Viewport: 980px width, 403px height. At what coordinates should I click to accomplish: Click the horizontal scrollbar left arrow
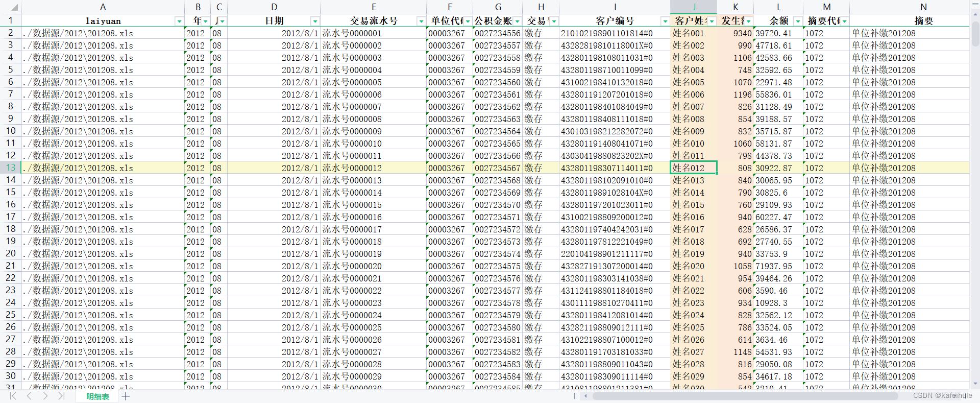click(586, 396)
